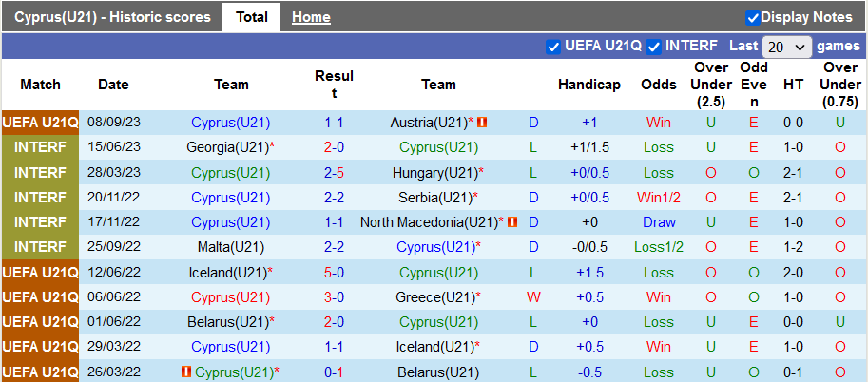Screen dimensions: 868x382
Task: Open the Last games count dropdown
Action: [x=786, y=48]
